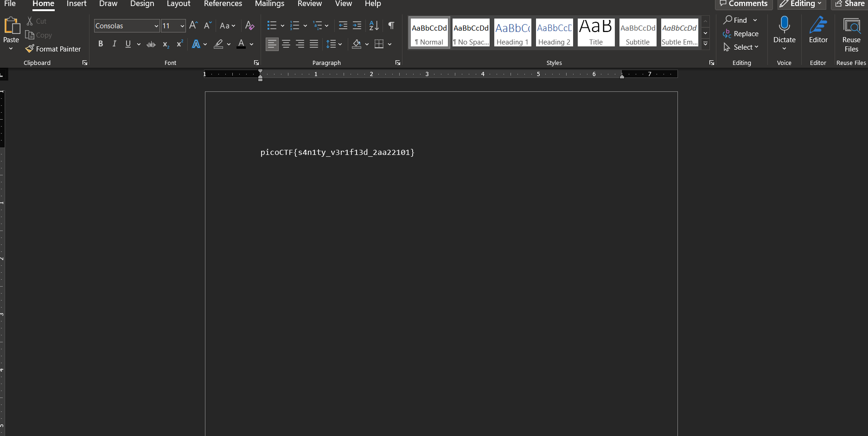Click the Sort A-Z icon

coord(374,26)
